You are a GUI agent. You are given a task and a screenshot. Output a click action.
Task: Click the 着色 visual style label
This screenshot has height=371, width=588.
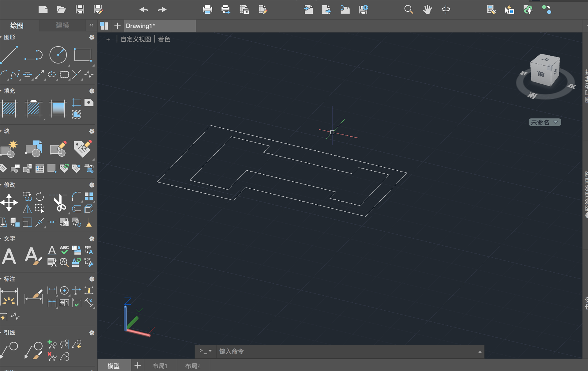[164, 39]
